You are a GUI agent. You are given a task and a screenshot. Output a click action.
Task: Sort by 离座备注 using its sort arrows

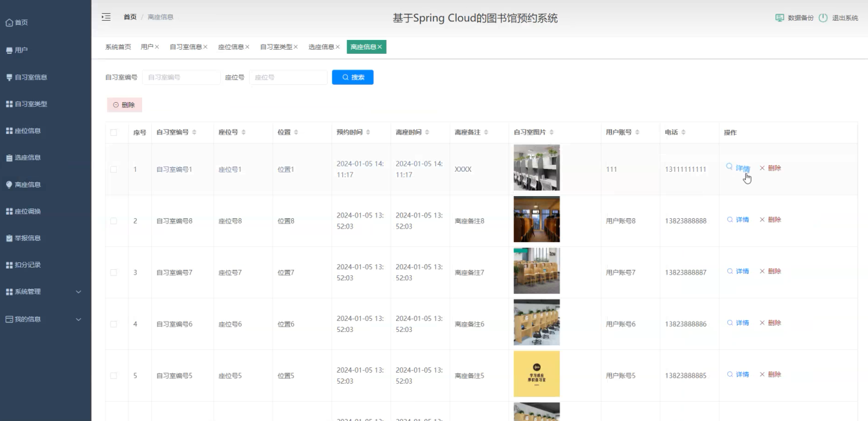point(486,133)
